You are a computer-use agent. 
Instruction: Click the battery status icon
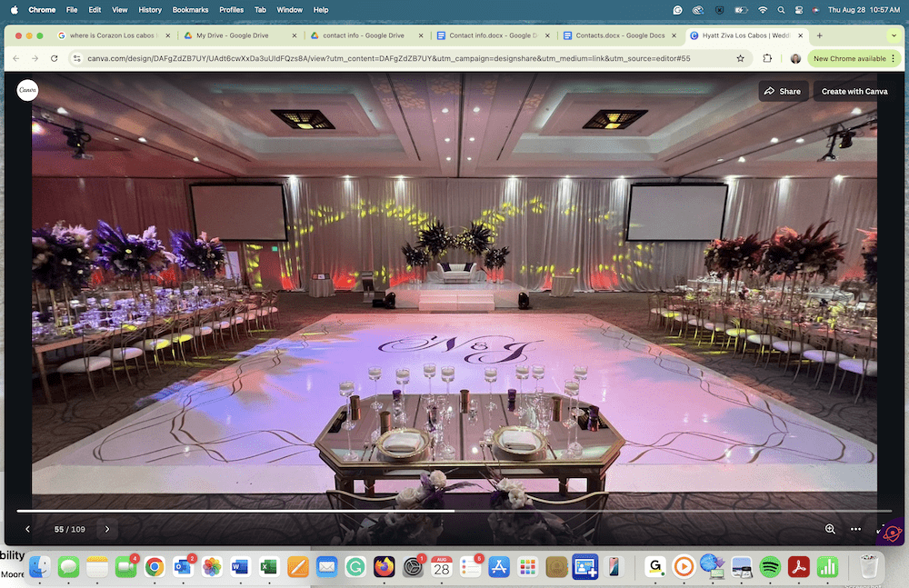pos(741,10)
